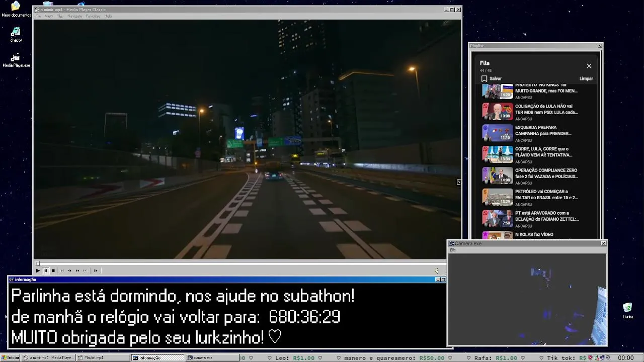Click the Pause button in Media Player Classic
Image resolution: width=644 pixels, height=362 pixels.
pyautogui.click(x=45, y=270)
